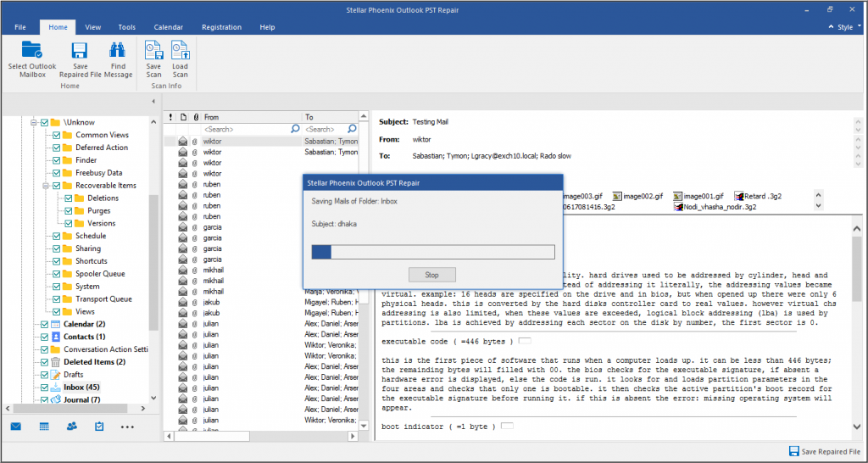
Task: Click search magnifier in To column
Action: pyautogui.click(x=352, y=129)
